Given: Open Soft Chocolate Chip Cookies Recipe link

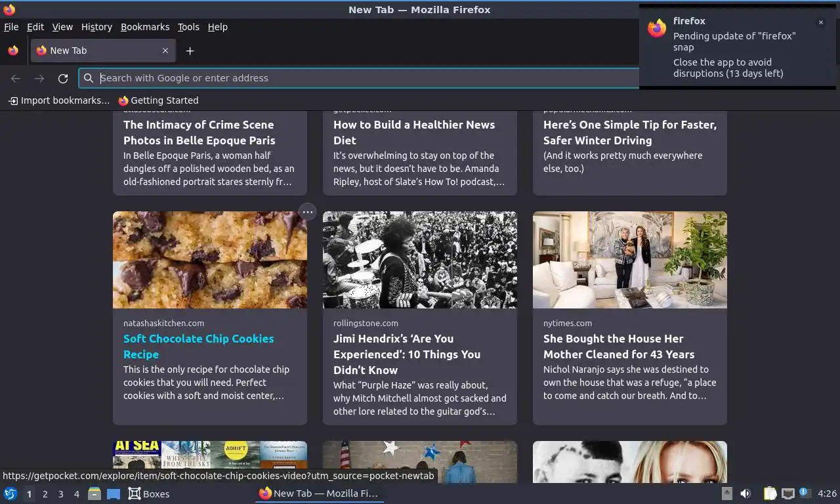Looking at the screenshot, I should pos(199,346).
